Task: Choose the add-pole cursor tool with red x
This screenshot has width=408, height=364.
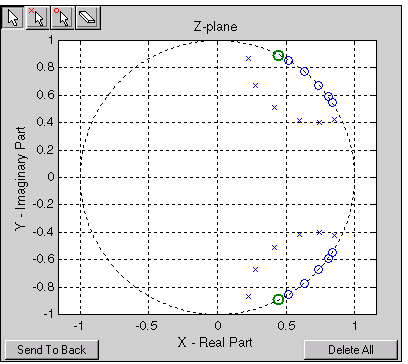Action: pyautogui.click(x=37, y=18)
